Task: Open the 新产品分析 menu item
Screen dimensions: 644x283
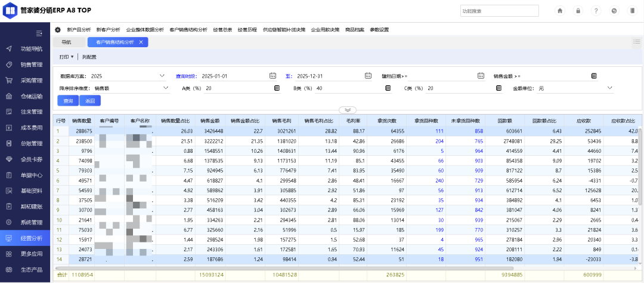Action: point(79,30)
